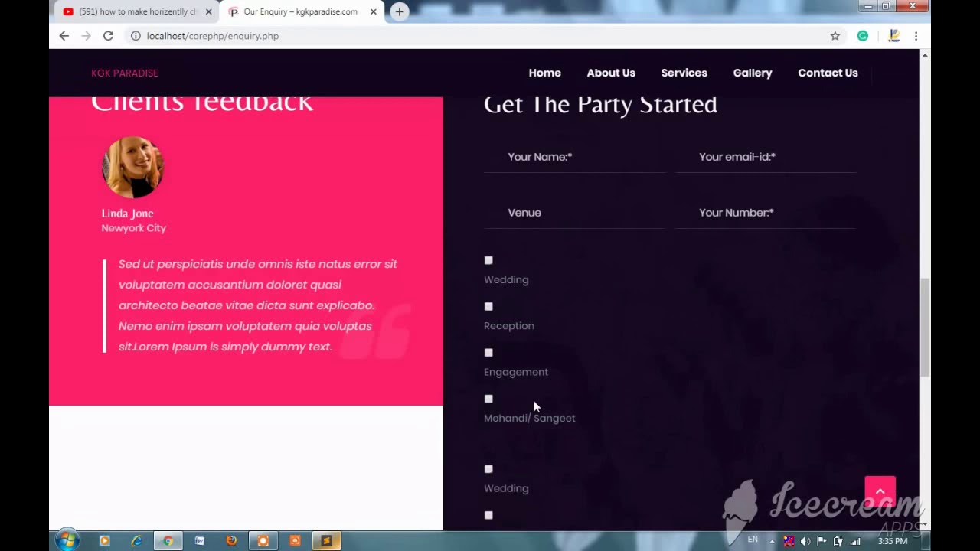
Task: Open Firefox from the taskbar
Action: [x=231, y=541]
